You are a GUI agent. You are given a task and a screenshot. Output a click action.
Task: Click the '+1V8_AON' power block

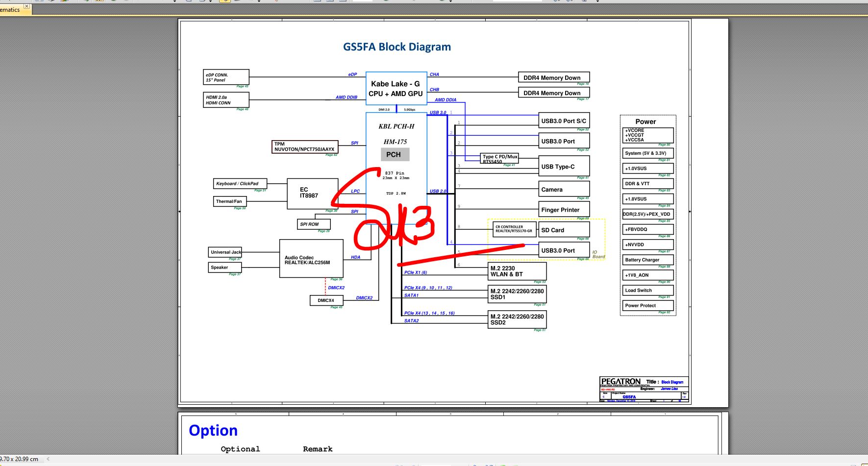(x=648, y=275)
